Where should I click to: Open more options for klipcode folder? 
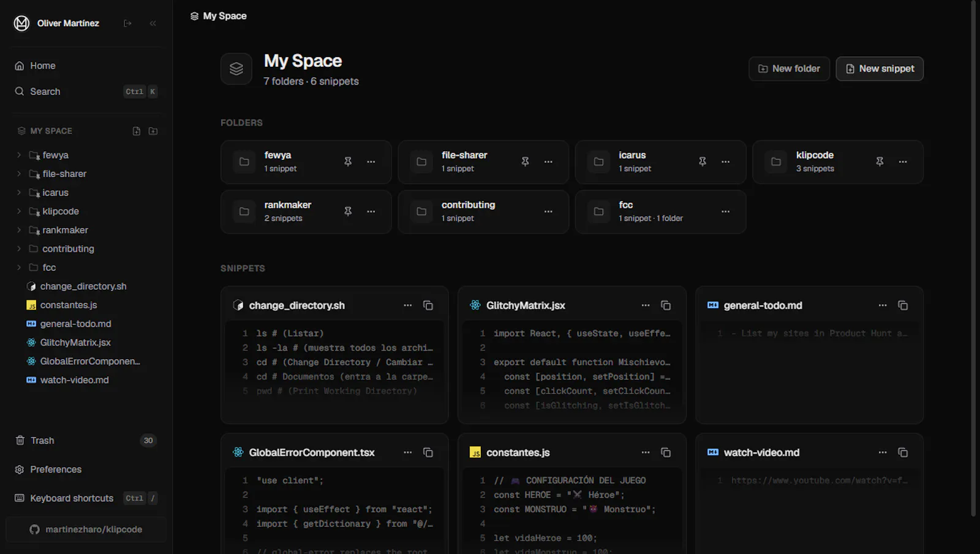tap(903, 162)
